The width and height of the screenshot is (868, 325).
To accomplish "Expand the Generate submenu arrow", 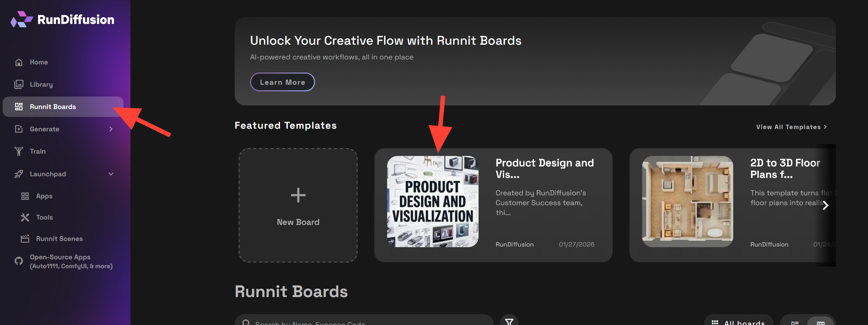I will pos(111,129).
